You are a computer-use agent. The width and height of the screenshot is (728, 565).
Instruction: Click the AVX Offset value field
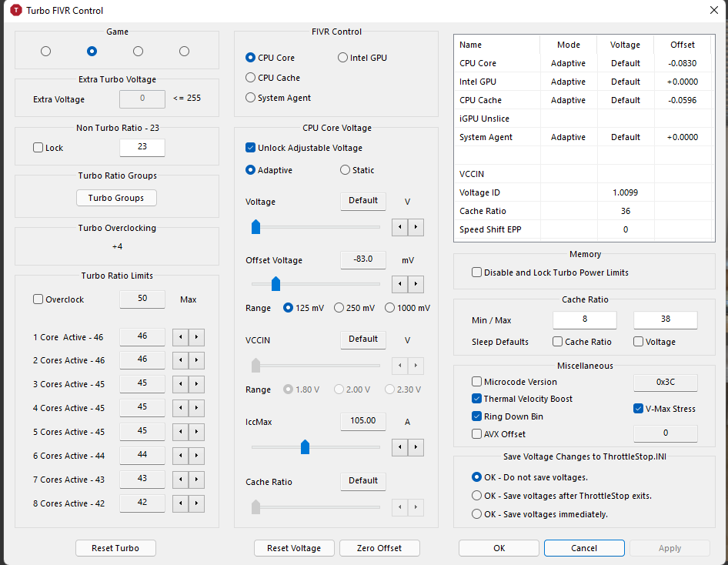coord(666,433)
